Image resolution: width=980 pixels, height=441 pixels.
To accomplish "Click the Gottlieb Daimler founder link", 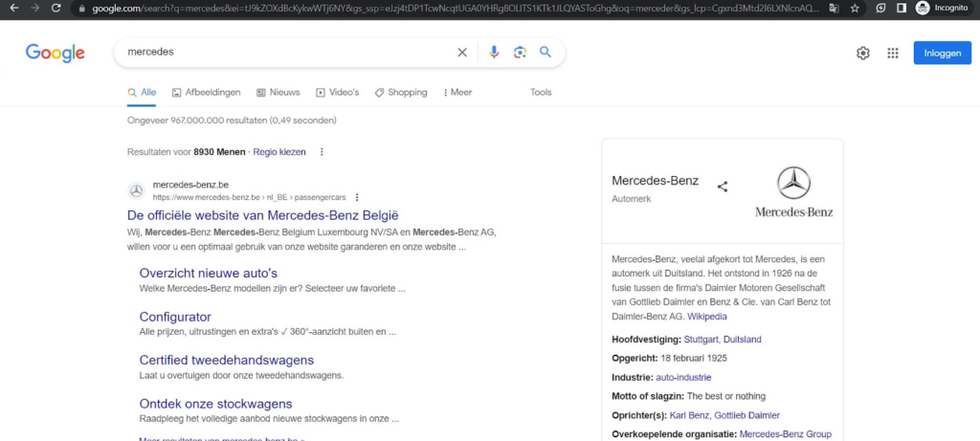I will pyautogui.click(x=746, y=415).
